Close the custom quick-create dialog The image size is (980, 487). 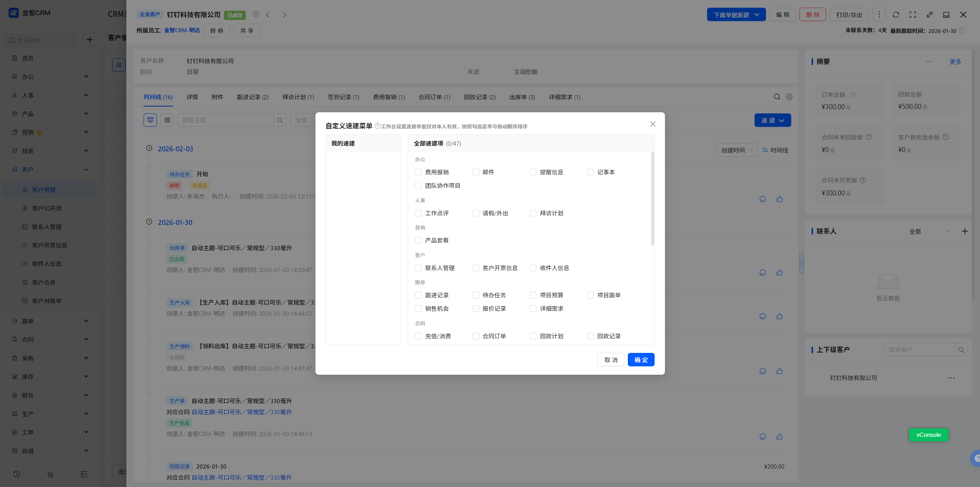click(x=653, y=124)
